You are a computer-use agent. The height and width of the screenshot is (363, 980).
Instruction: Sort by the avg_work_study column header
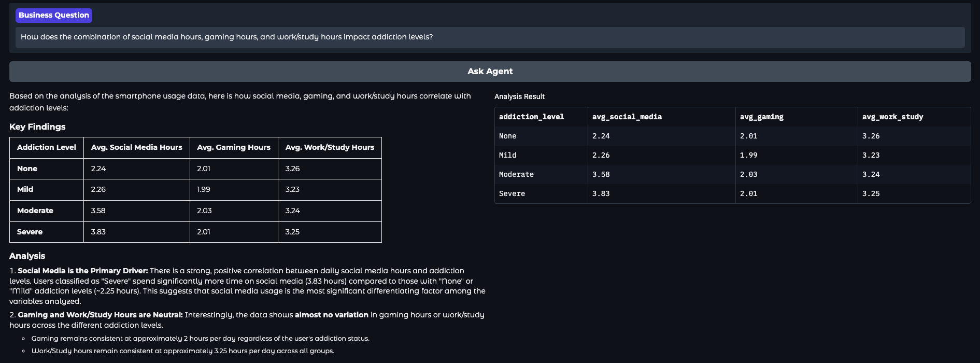point(892,117)
